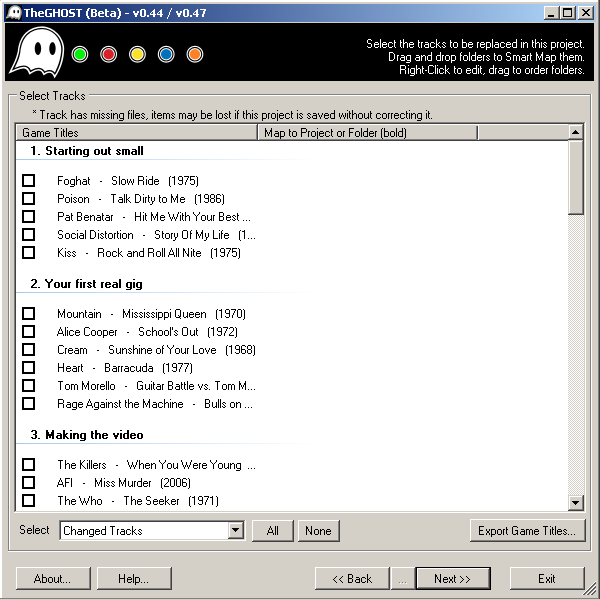Close TheGHOST window

(x=586, y=13)
